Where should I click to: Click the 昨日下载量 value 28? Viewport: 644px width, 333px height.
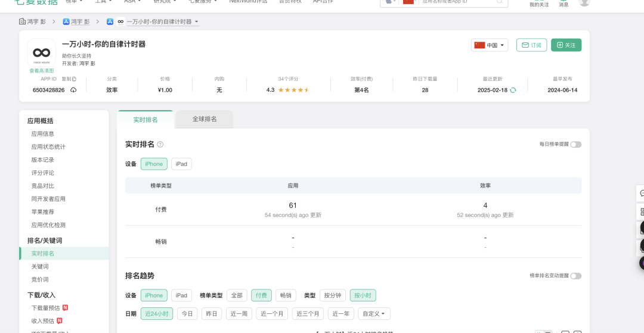(x=425, y=90)
